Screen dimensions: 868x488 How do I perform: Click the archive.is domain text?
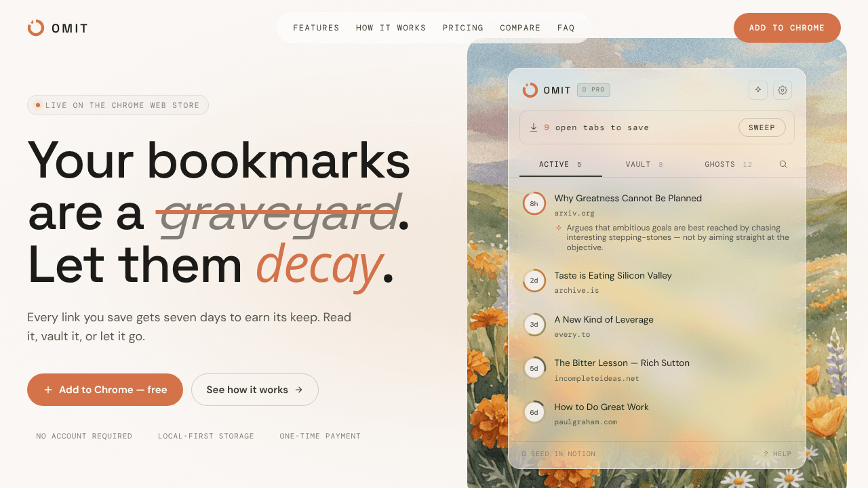pos(577,291)
